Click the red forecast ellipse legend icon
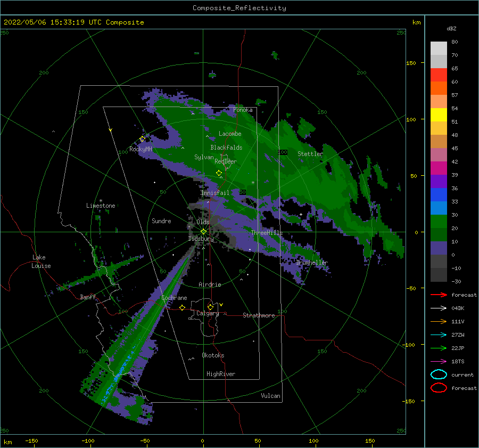Image resolution: width=479 pixels, height=448 pixels. click(x=439, y=388)
